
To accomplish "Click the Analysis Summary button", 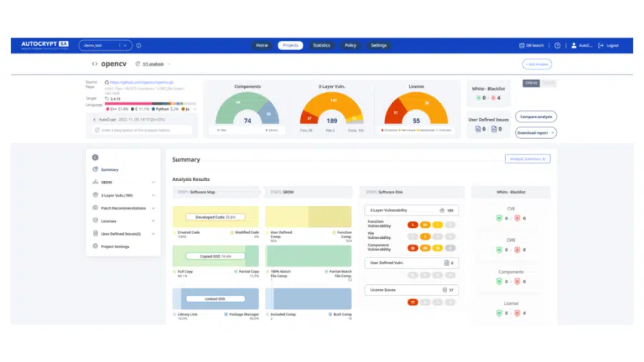I will point(527,159).
